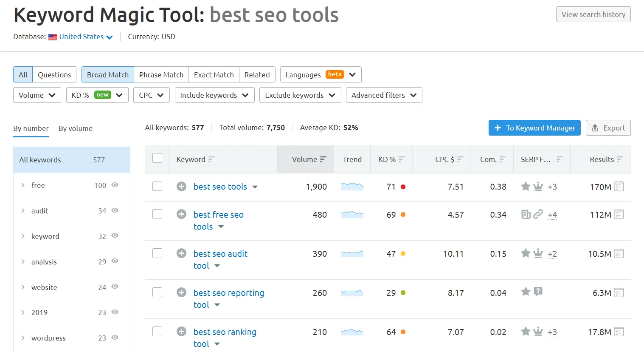
Task: Open Include keywords dropdown
Action: tap(214, 95)
